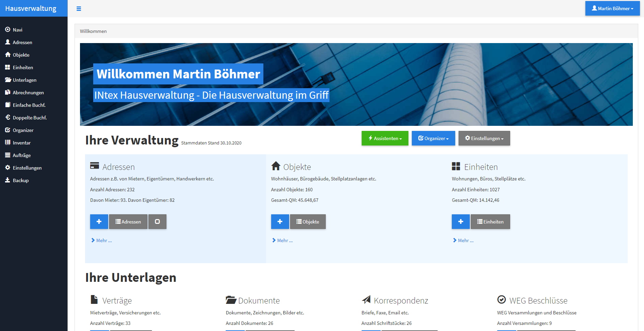644x331 pixels.
Task: Add a new Einheit with plus button
Action: pyautogui.click(x=461, y=222)
